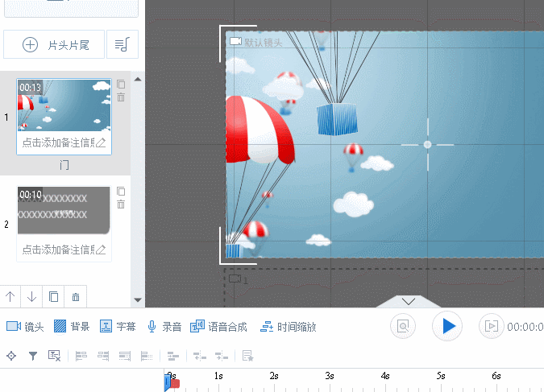544x392 pixels.
Task: Play the animation with the blue play button
Action: (x=447, y=326)
